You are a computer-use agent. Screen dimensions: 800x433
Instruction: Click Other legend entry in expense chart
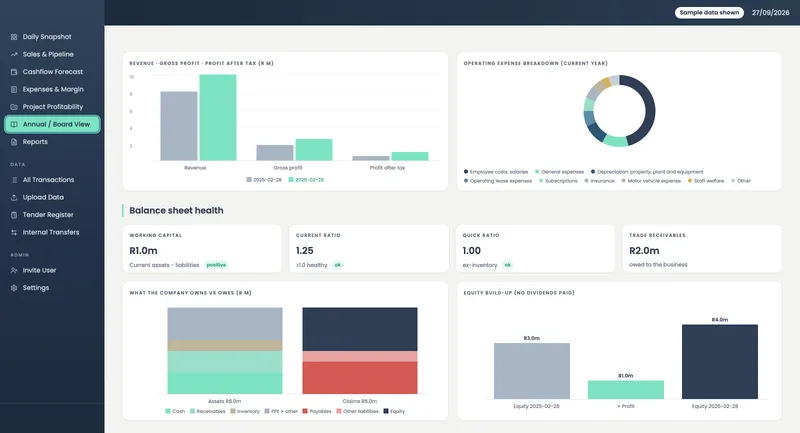(741, 181)
